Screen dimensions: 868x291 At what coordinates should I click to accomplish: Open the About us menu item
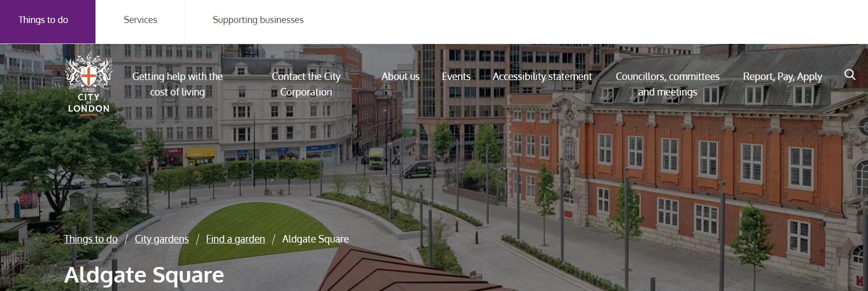400,76
